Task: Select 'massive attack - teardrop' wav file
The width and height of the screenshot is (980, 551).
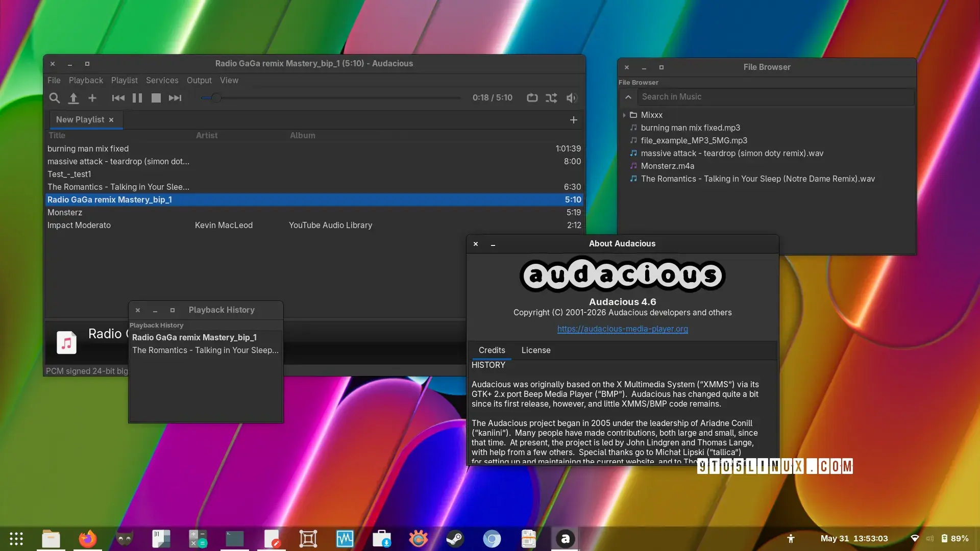Action: [732, 154]
